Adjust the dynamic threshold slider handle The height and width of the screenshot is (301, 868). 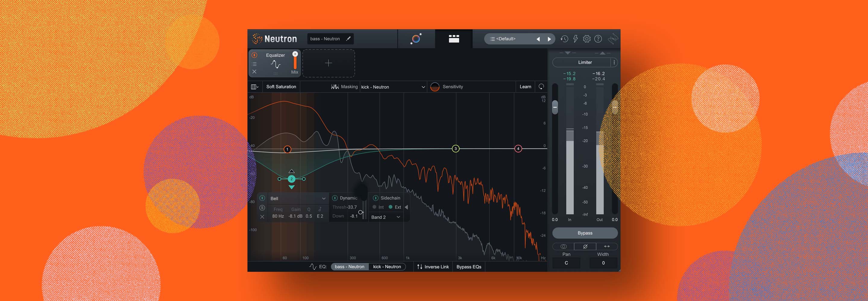pos(360,213)
